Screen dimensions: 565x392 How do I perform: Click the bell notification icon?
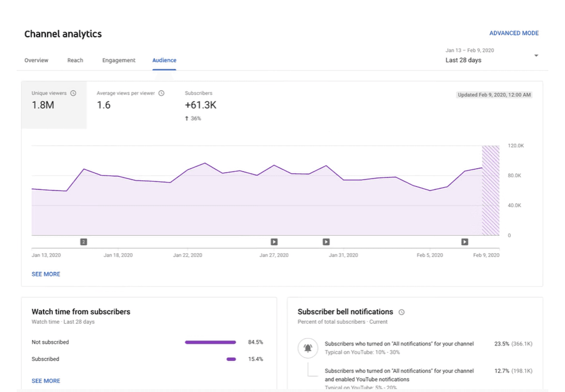[x=308, y=348]
